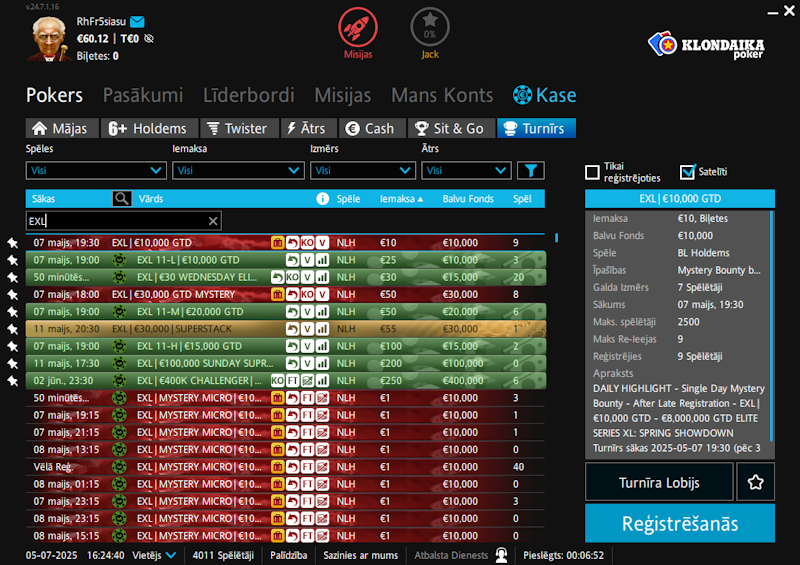Image resolution: width=800 pixels, height=565 pixels.
Task: Sort by Balvu Fonds column
Action: pyautogui.click(x=468, y=199)
